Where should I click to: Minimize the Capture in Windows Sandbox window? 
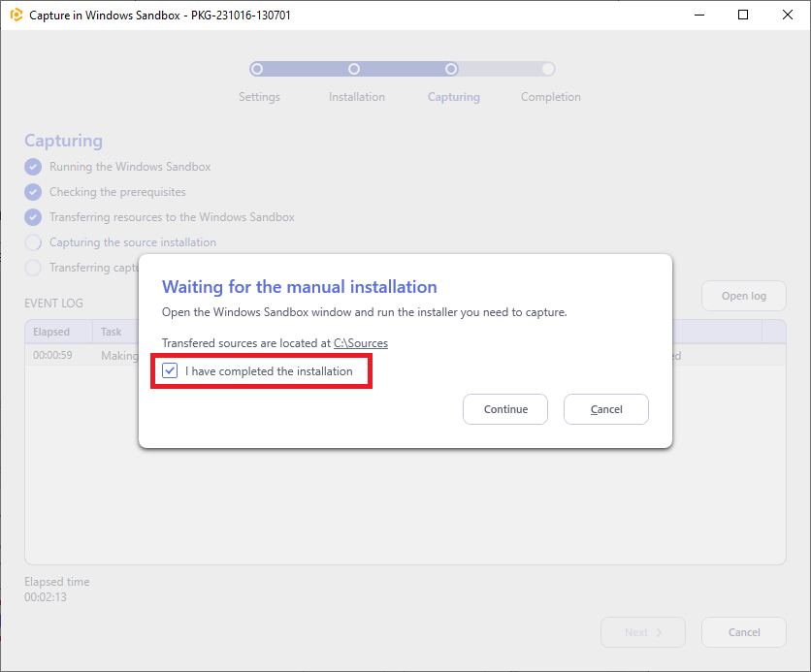pos(699,15)
